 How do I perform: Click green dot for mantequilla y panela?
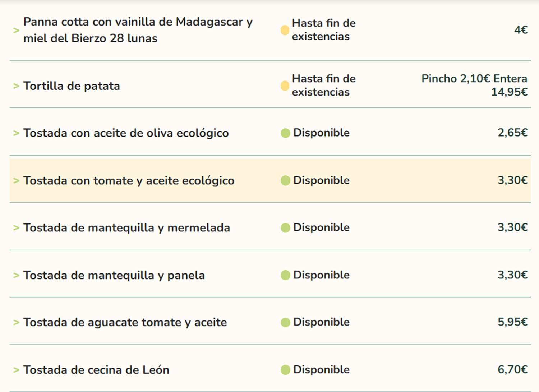285,275
